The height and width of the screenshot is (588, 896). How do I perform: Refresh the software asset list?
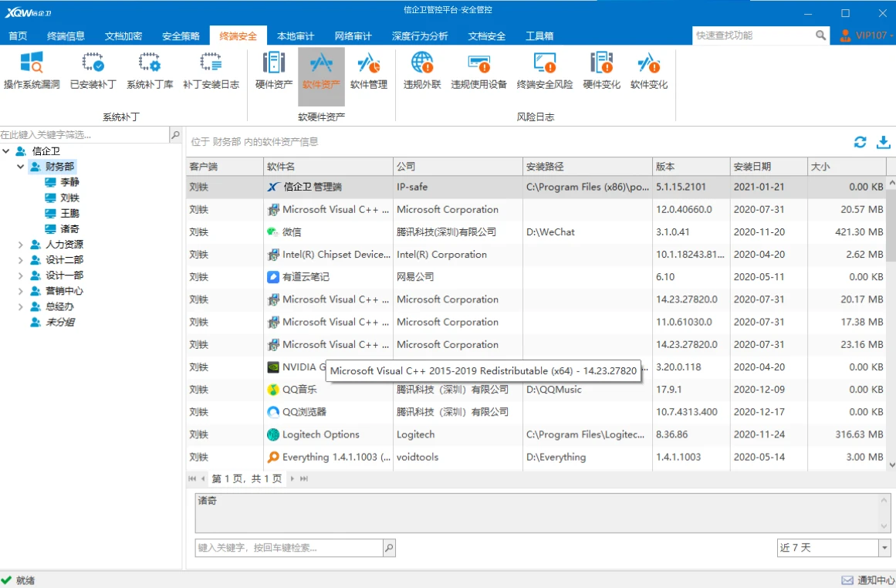pos(860,142)
